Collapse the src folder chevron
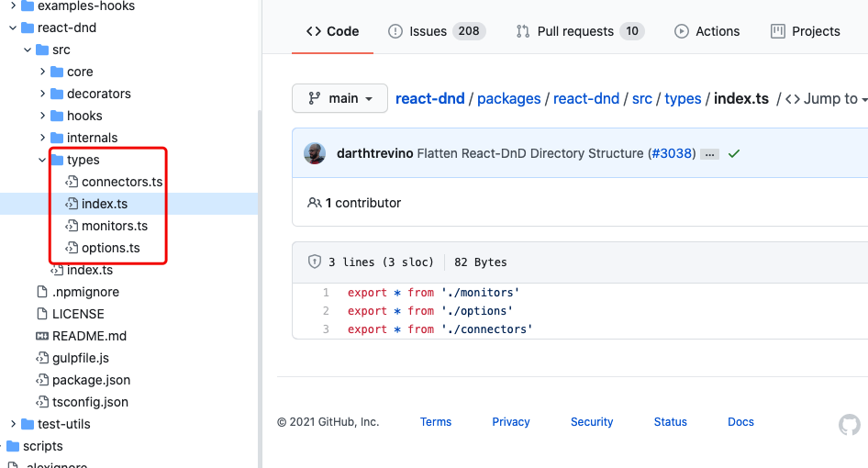The image size is (868, 468). [28, 50]
